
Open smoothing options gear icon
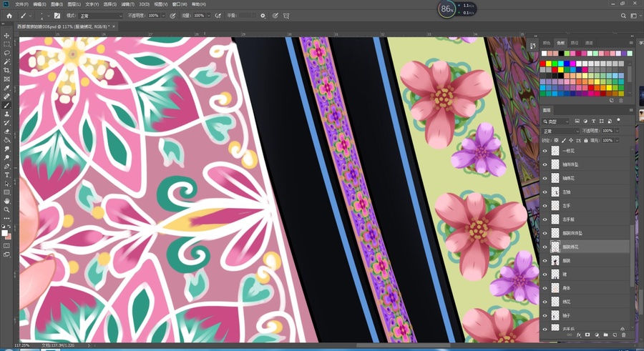coord(263,16)
